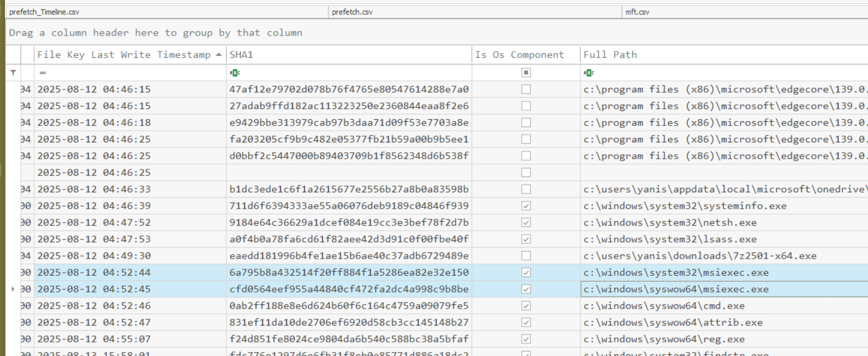Click the row indicator arrow beside syswow64 msiexec.exe row
868x356 pixels.
[x=13, y=289]
